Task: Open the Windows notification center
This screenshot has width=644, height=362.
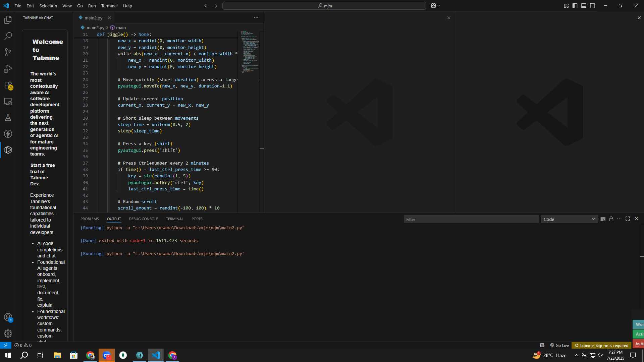Action: 633,355
